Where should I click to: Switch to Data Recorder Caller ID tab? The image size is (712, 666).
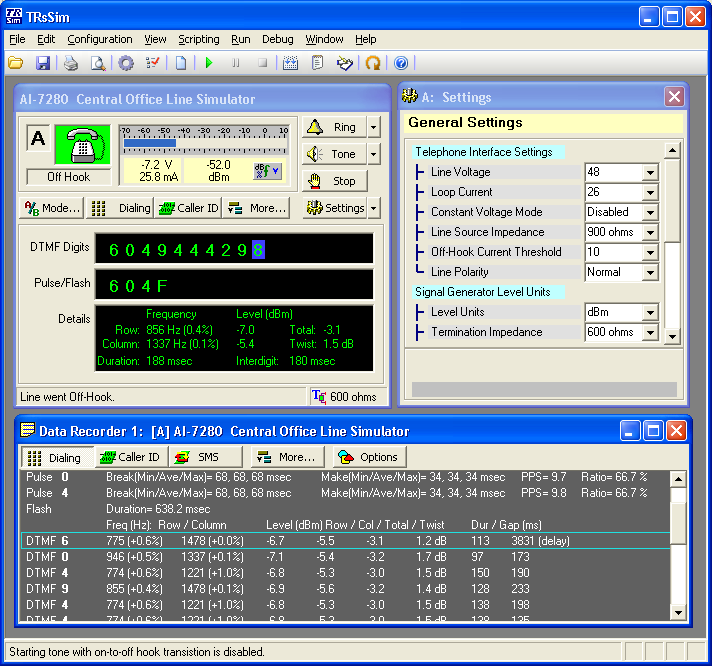point(132,457)
